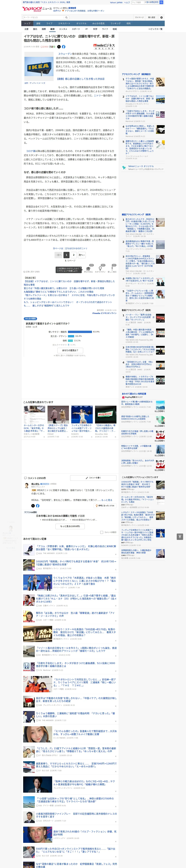This screenshot has width=186, height=868.
Task: Toggle the コメント非表示 checkbox
Action: point(102,532)
